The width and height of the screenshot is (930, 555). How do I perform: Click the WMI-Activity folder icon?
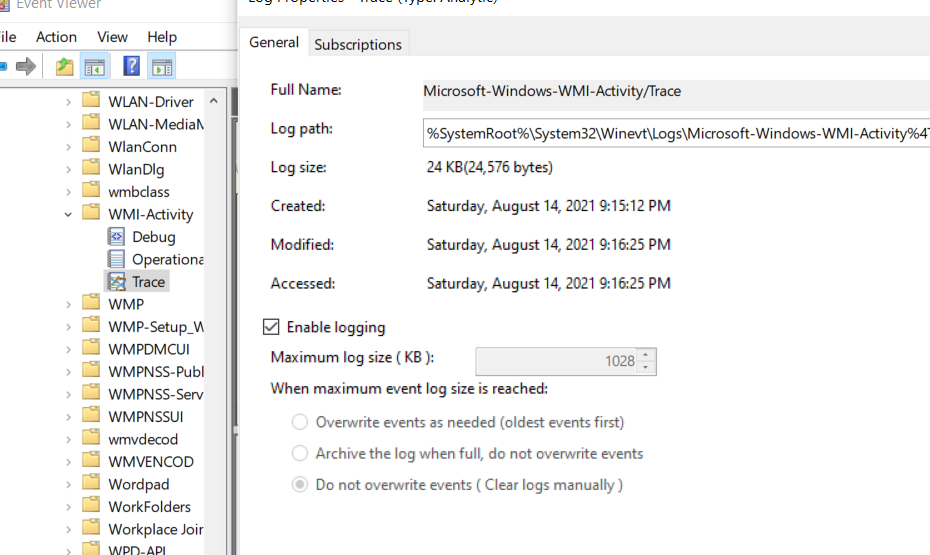pos(91,213)
